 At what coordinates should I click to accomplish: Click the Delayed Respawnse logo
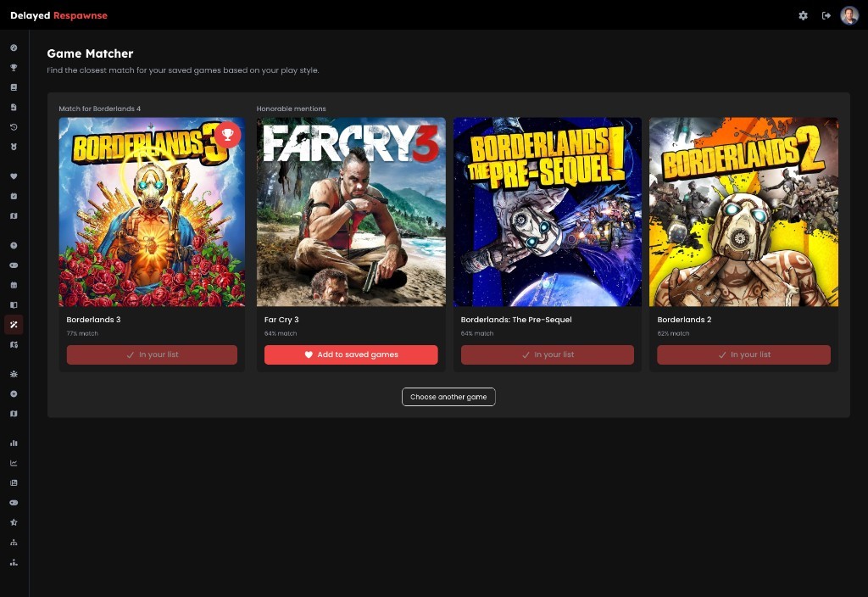point(58,15)
